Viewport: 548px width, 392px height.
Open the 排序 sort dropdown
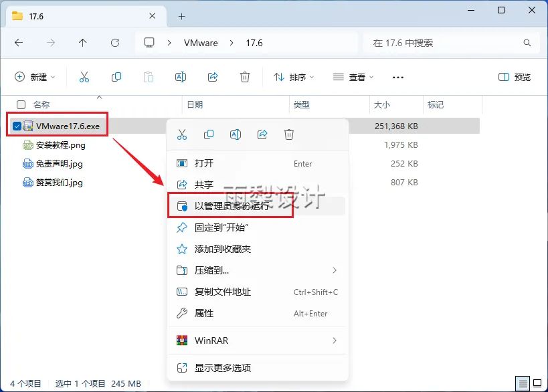(x=294, y=77)
